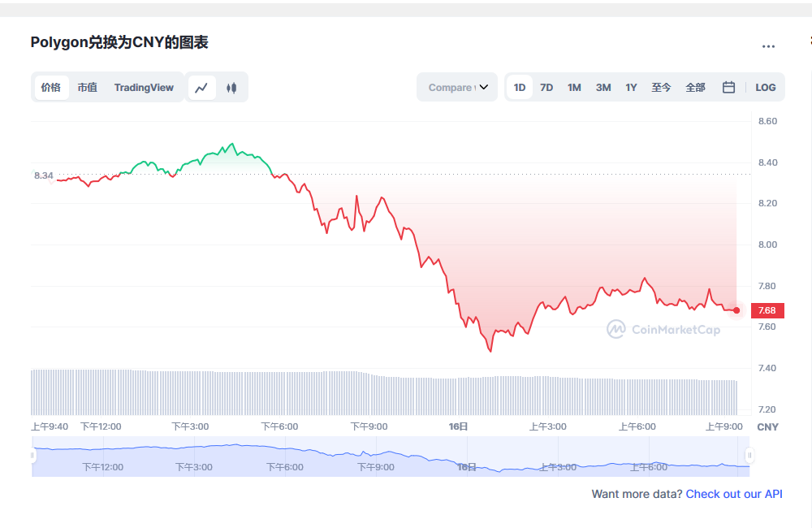The image size is (812, 528).
Task: Select the 7D time range
Action: click(546, 88)
